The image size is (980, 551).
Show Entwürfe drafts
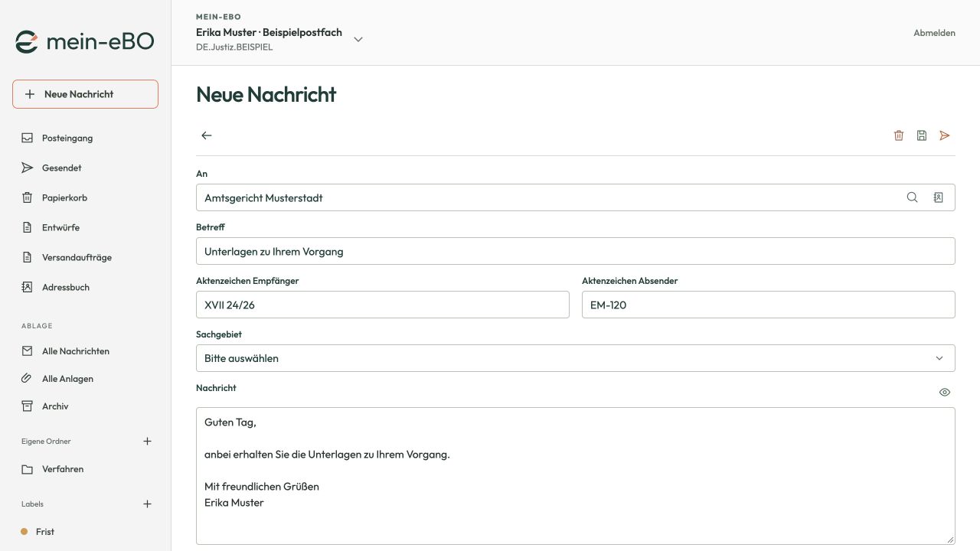(x=85, y=227)
